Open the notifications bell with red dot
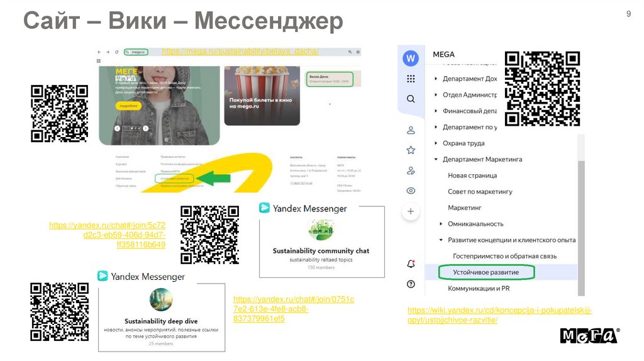This screenshot has height=361, width=644. click(x=411, y=264)
